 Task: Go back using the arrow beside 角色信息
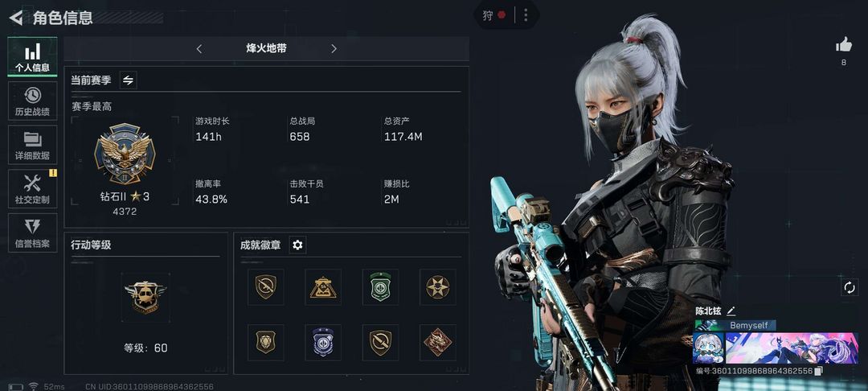pos(16,18)
